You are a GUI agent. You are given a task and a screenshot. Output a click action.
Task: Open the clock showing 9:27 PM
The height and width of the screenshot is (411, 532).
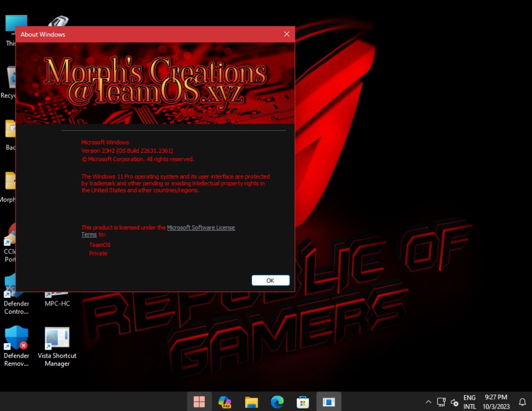496,402
